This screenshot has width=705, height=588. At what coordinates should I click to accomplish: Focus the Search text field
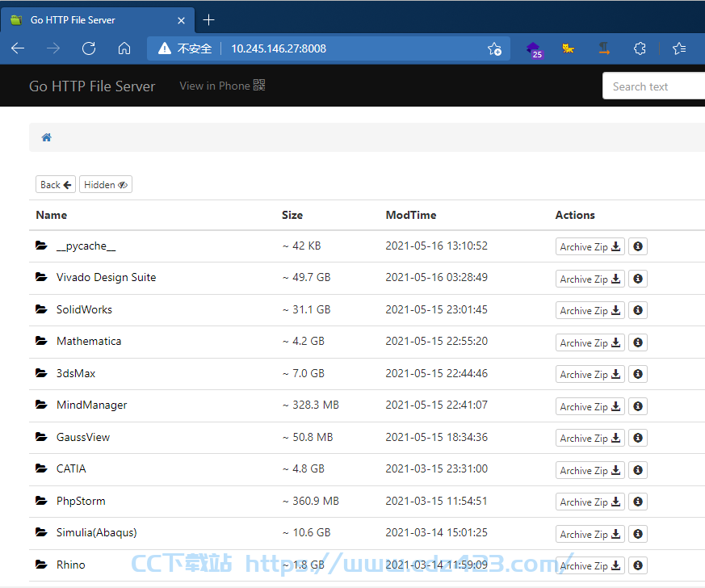[x=654, y=86]
